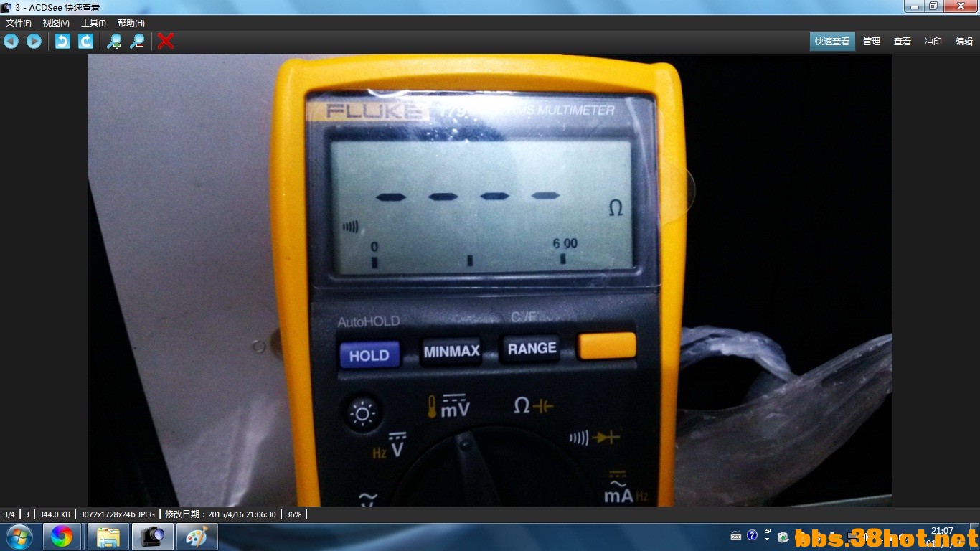The height and width of the screenshot is (551, 980).
Task: Select the 快速查看 mode tab
Action: click(832, 42)
